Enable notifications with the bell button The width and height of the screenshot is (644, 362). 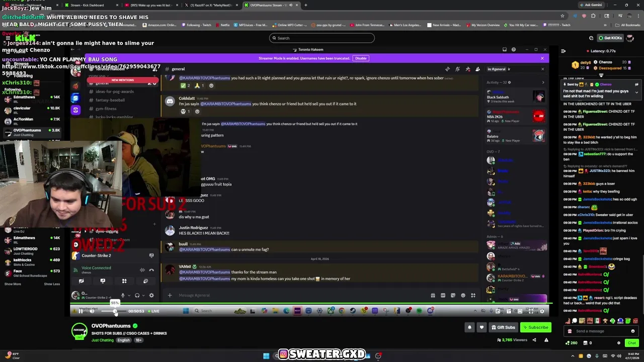[469, 327]
